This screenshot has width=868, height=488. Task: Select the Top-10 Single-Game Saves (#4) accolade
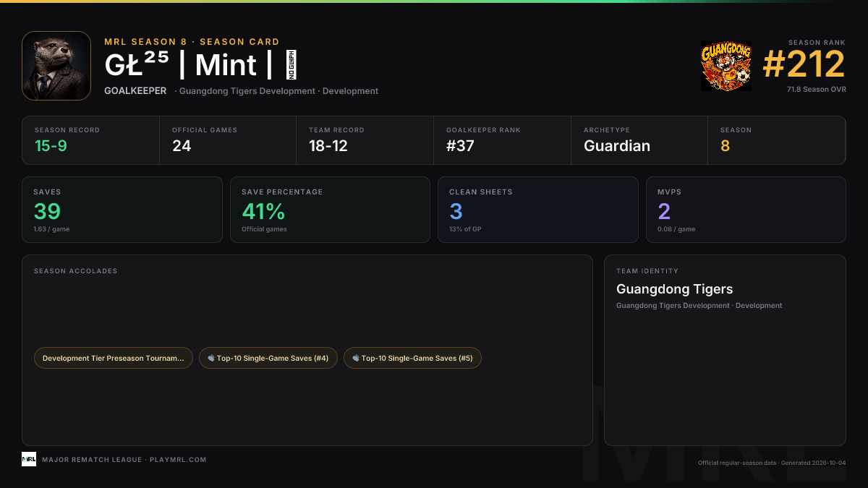coord(268,358)
